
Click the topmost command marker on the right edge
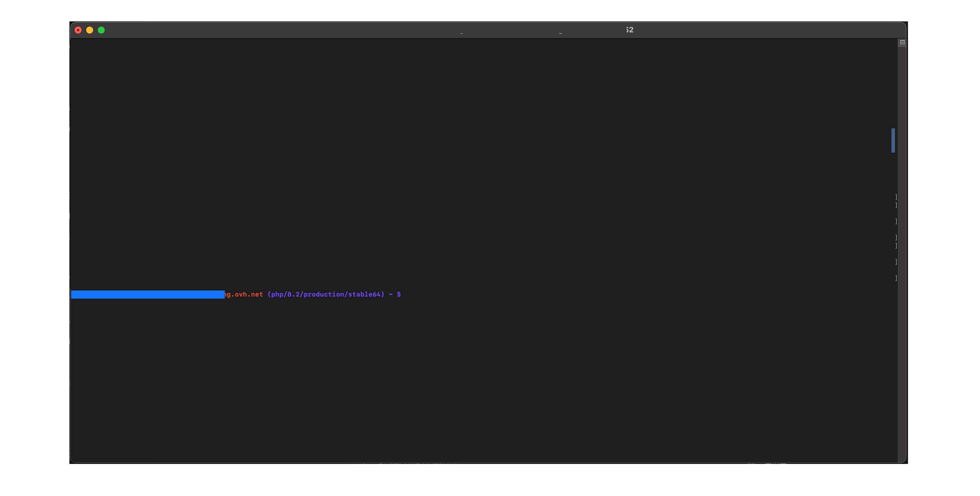tap(895, 197)
